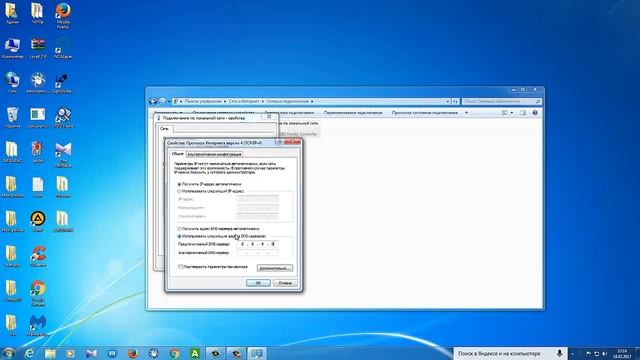The width and height of the screenshot is (640, 360).
Task: Click Диагностика подключения toolbar item
Action: 289,113
